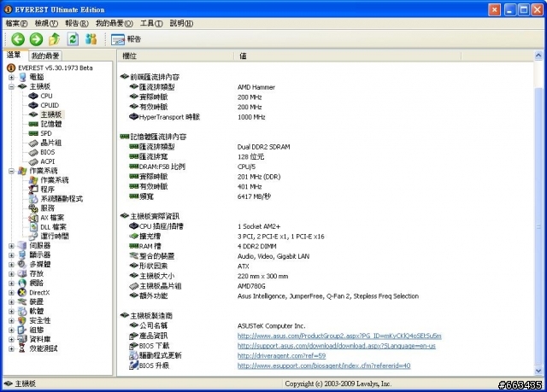Expand the 顯示器 tree node
The height and width of the screenshot is (392, 547).
[x=11, y=255]
